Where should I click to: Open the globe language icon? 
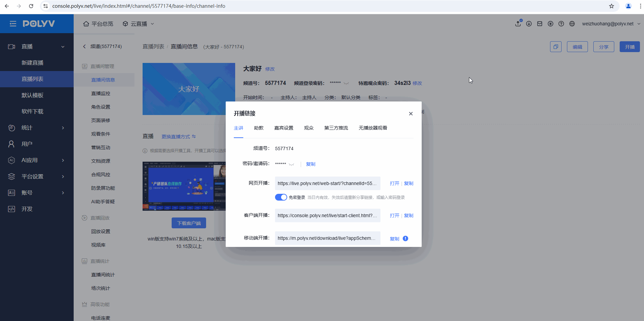(x=572, y=24)
